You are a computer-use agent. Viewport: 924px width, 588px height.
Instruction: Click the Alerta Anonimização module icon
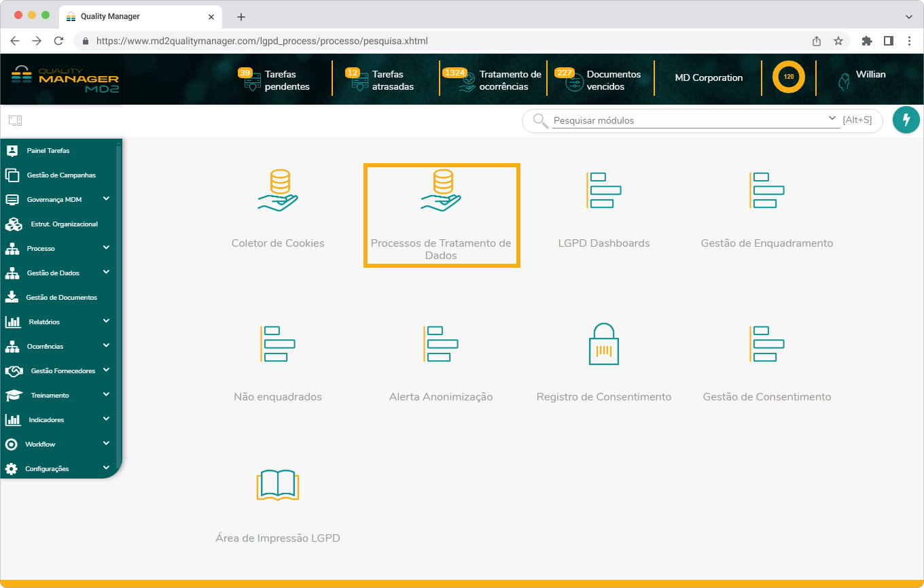pyautogui.click(x=440, y=344)
